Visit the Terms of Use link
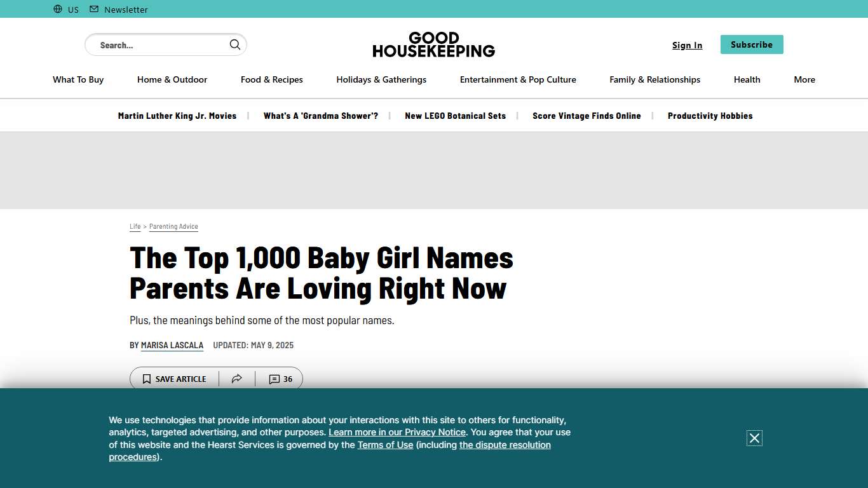Viewport: 868px width, 488px height. (x=385, y=445)
